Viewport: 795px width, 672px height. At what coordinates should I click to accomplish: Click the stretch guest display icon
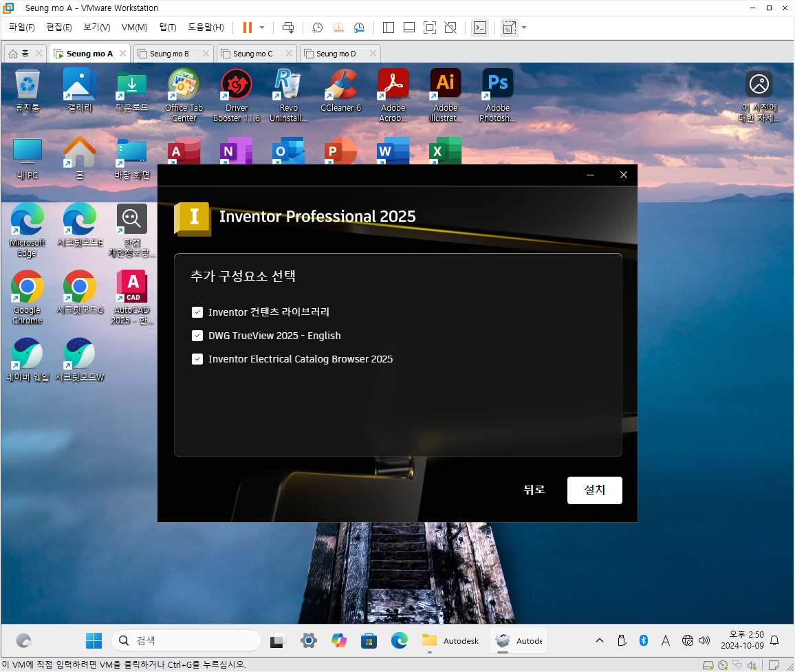(509, 28)
